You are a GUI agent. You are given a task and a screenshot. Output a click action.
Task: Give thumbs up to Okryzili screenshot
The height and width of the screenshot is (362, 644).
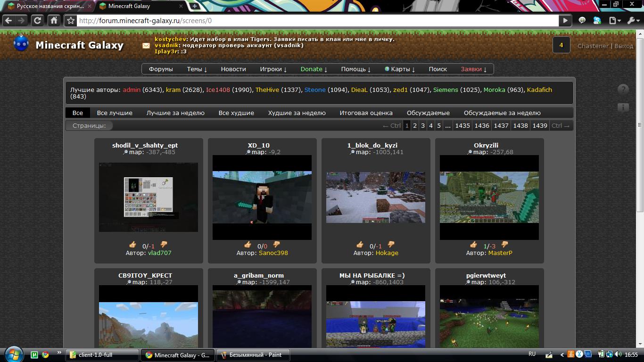point(474,245)
